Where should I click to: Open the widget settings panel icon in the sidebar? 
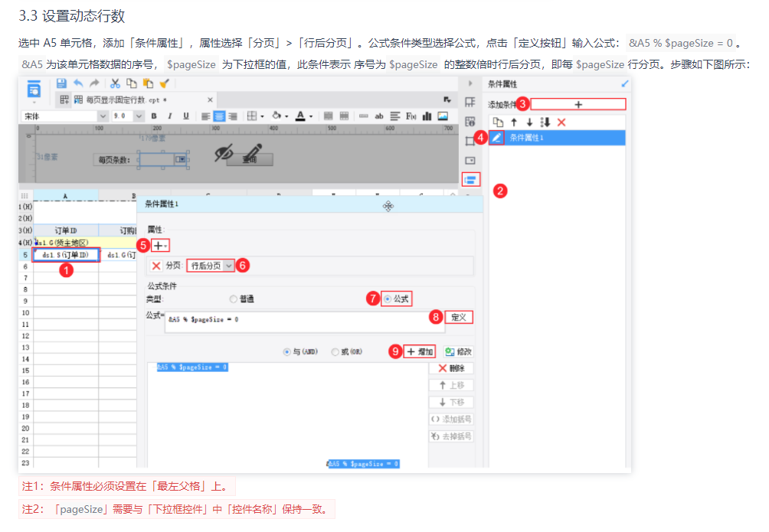coord(470,160)
